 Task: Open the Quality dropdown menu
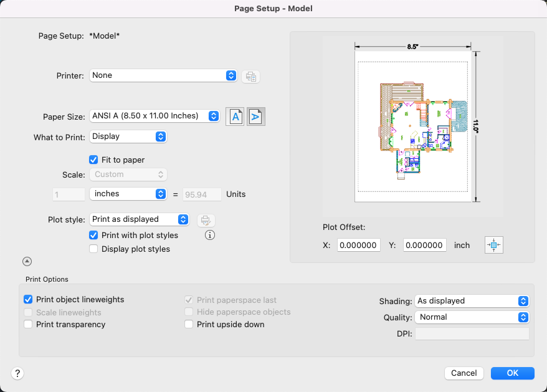click(x=472, y=317)
